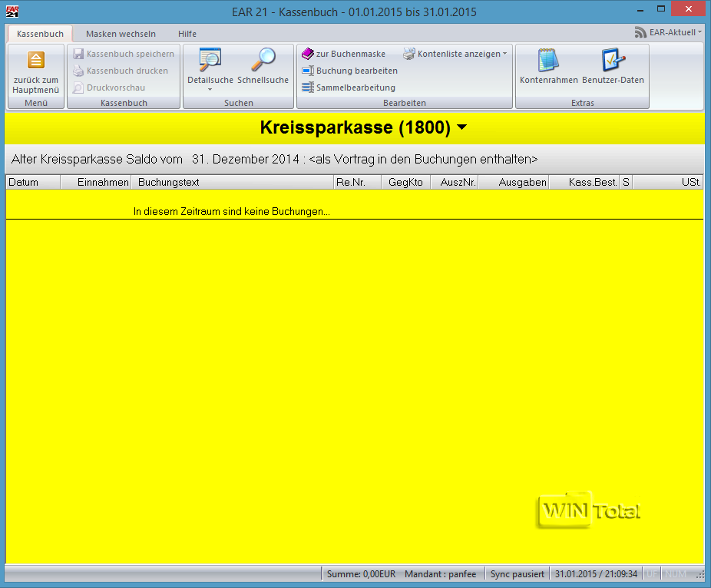
Task: Click the Suchen ribbon group label
Action: (x=239, y=103)
